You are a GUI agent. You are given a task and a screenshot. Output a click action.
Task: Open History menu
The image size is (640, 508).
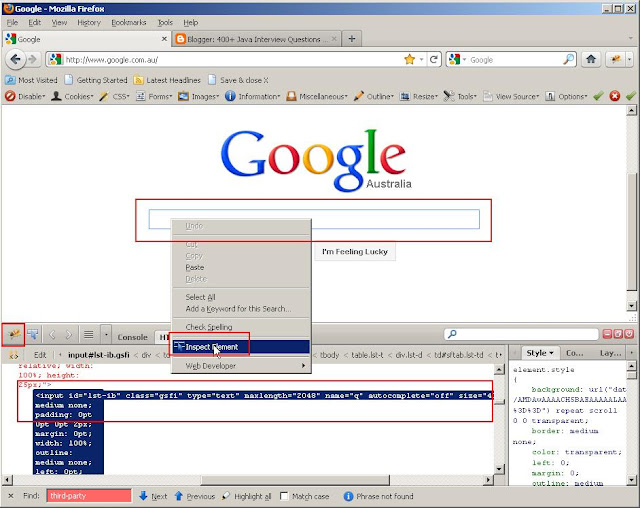pos(89,22)
